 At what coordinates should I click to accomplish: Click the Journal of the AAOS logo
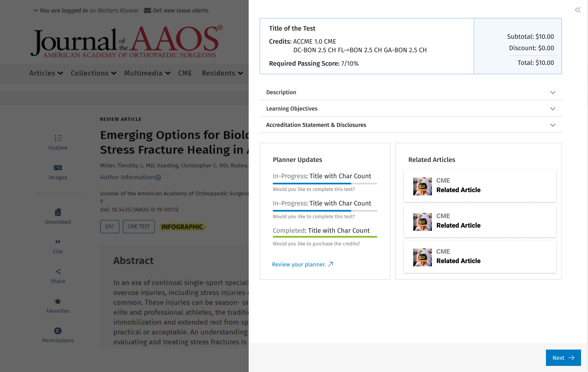(x=127, y=42)
